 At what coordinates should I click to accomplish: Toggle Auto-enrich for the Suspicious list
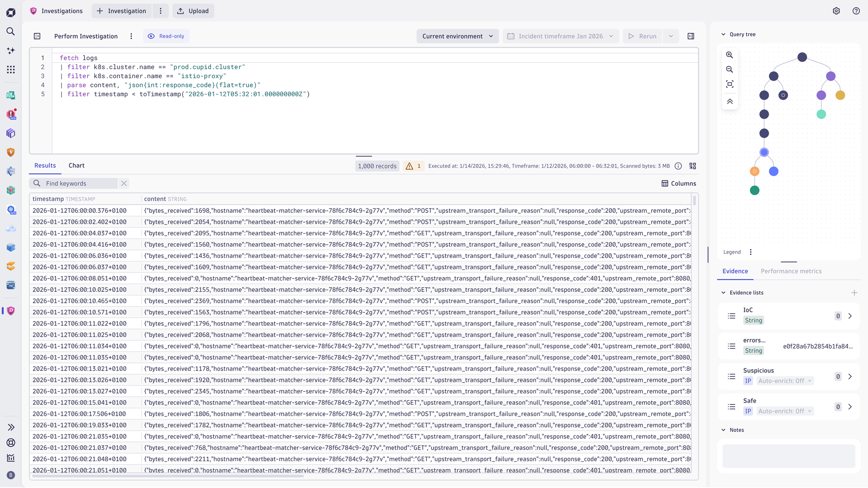coord(785,381)
